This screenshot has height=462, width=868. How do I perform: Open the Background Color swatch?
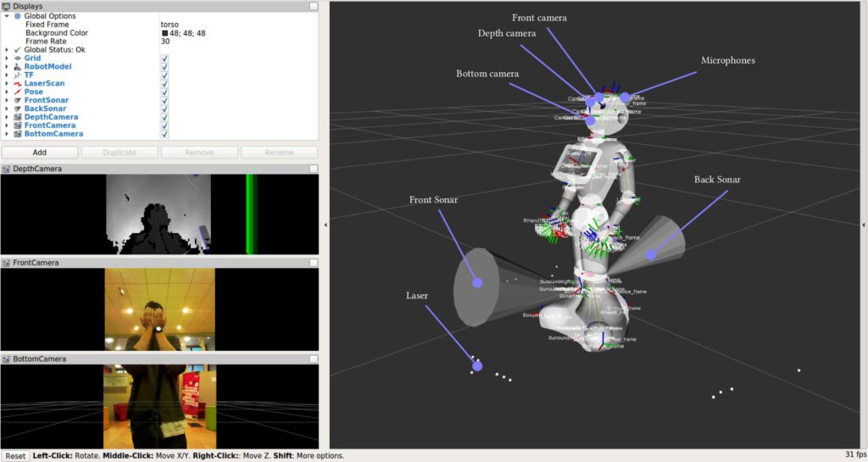point(165,33)
